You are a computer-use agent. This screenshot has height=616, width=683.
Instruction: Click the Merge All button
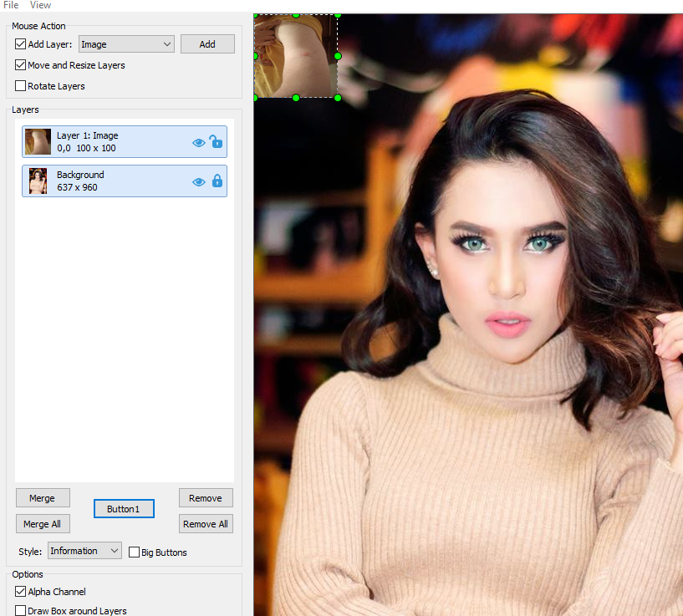point(43,524)
